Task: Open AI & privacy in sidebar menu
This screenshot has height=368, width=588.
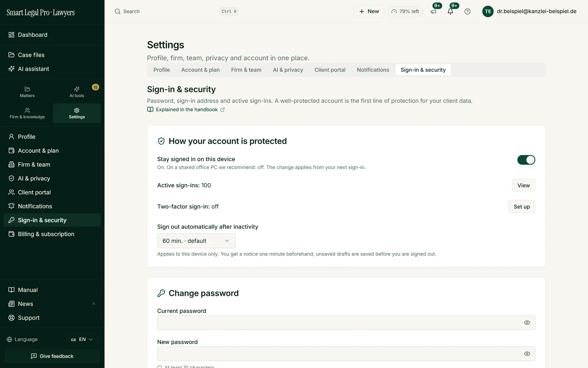Action: [52, 178]
